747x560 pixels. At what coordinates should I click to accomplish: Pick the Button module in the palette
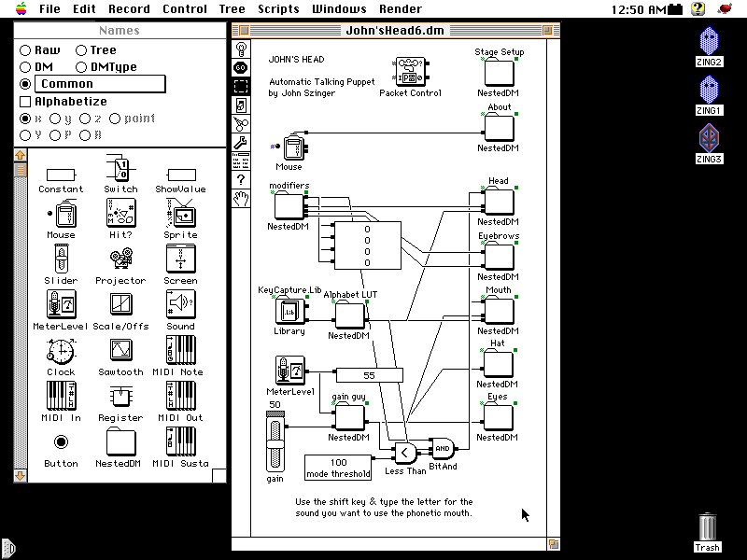[x=61, y=441]
